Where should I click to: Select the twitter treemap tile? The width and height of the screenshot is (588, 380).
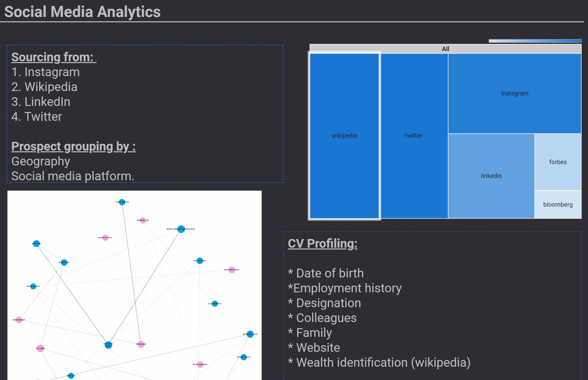(x=414, y=136)
